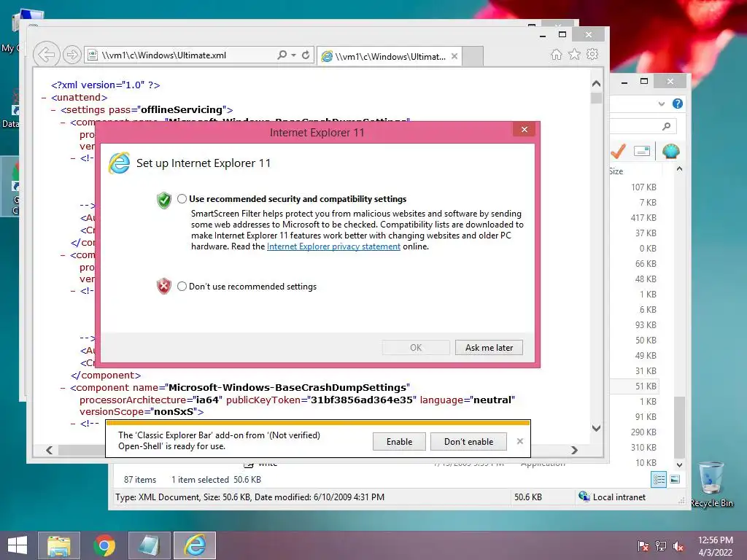This screenshot has height=560, width=747.
Task: Click the muted volume icon in tray
Action: 678,545
